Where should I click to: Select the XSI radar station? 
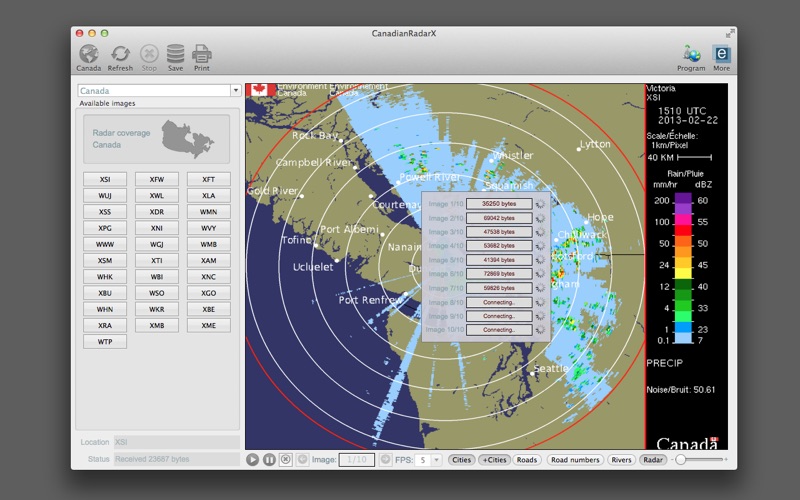tap(105, 179)
